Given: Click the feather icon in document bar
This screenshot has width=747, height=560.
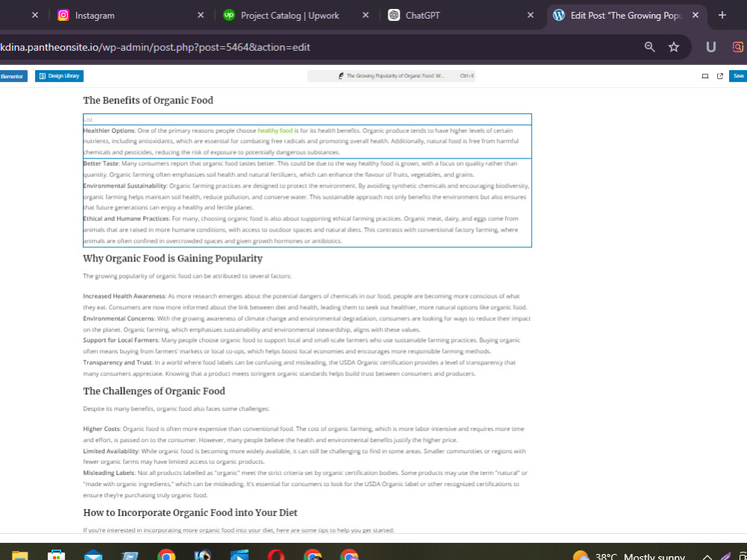Looking at the screenshot, I should [x=341, y=75].
